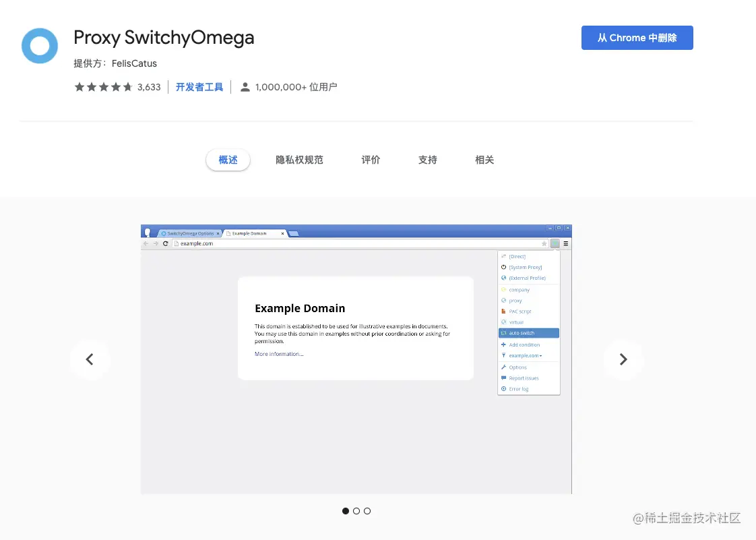Click the user count person icon

(x=245, y=87)
